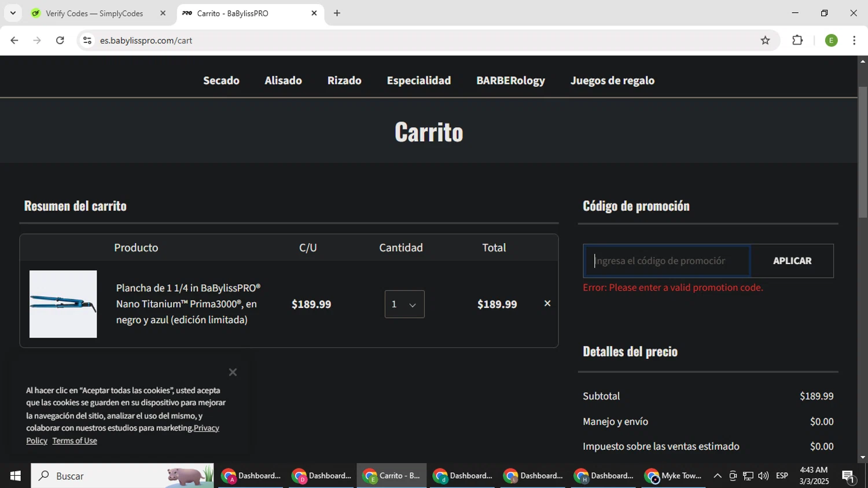Remove the Plancha item with the X

coord(547,303)
